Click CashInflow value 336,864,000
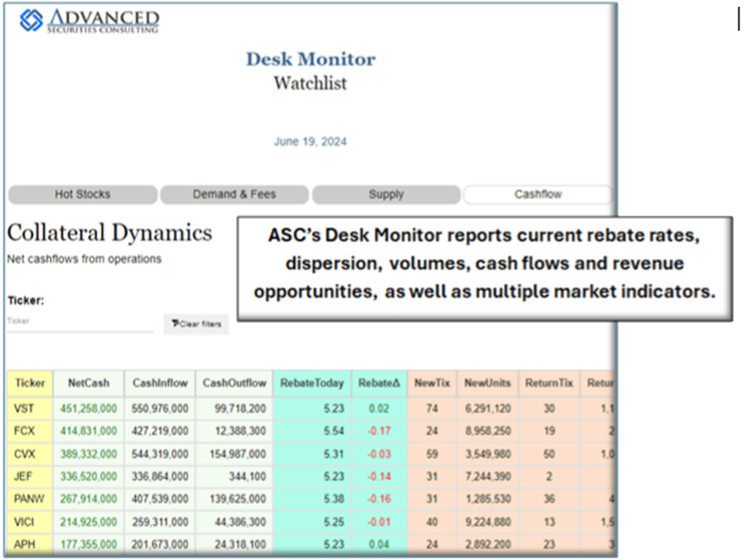The image size is (744, 560). 160,476
